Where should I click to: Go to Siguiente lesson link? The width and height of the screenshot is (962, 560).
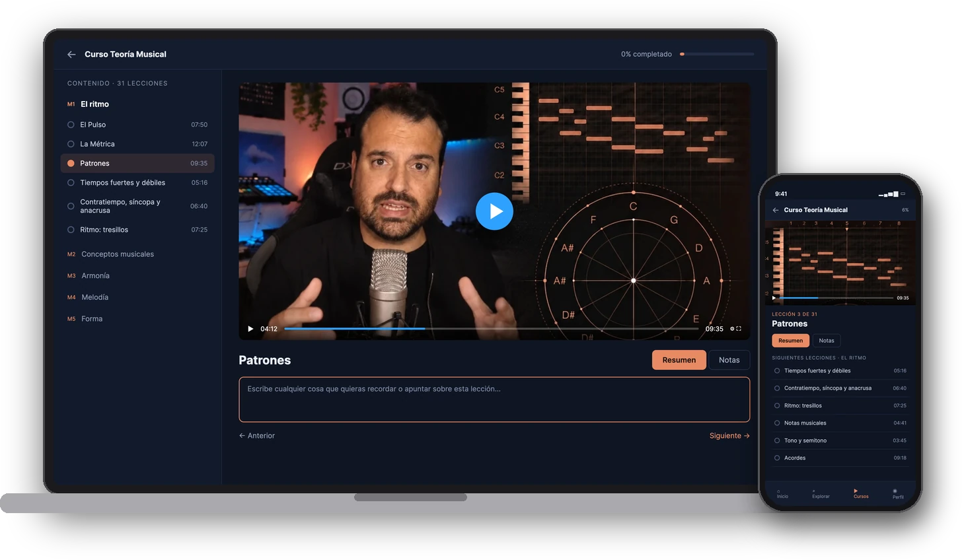729,436
